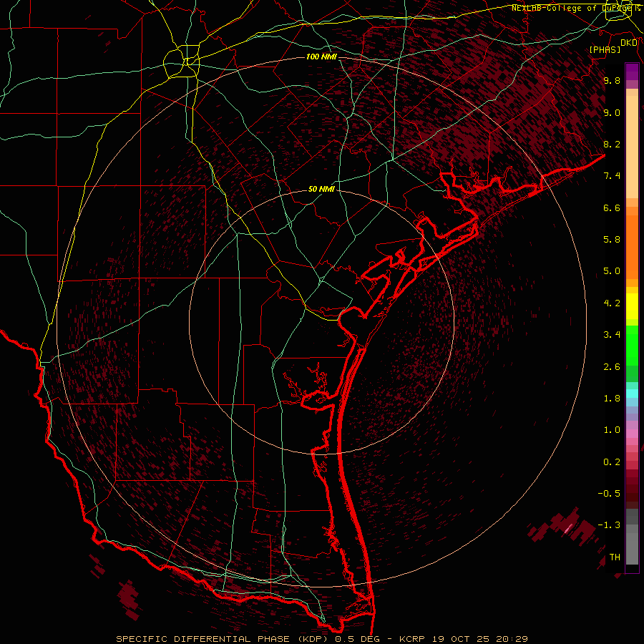Viewport: 644px width, 644px height.
Task: Pick the light peach band on color bar
Action: (x=632, y=147)
